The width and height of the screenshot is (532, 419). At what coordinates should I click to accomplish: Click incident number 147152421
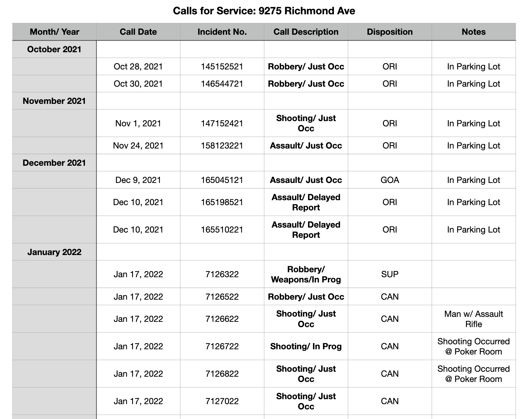(222, 123)
